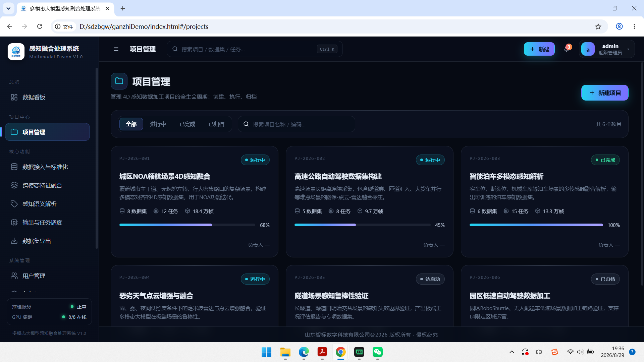Bookmark this page with the star icon
Image resolution: width=644 pixels, height=362 pixels.
(598, 26)
